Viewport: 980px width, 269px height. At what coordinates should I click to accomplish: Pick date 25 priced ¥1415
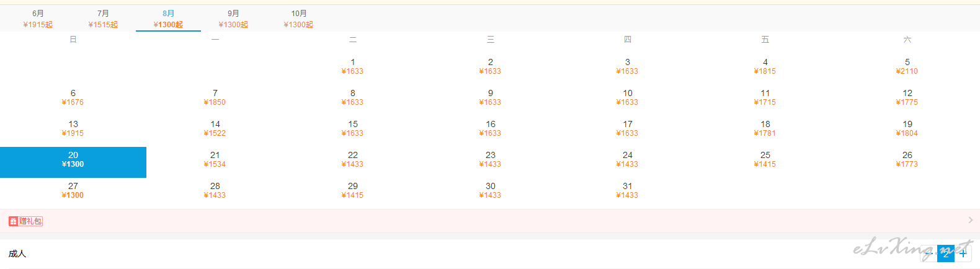(x=765, y=159)
